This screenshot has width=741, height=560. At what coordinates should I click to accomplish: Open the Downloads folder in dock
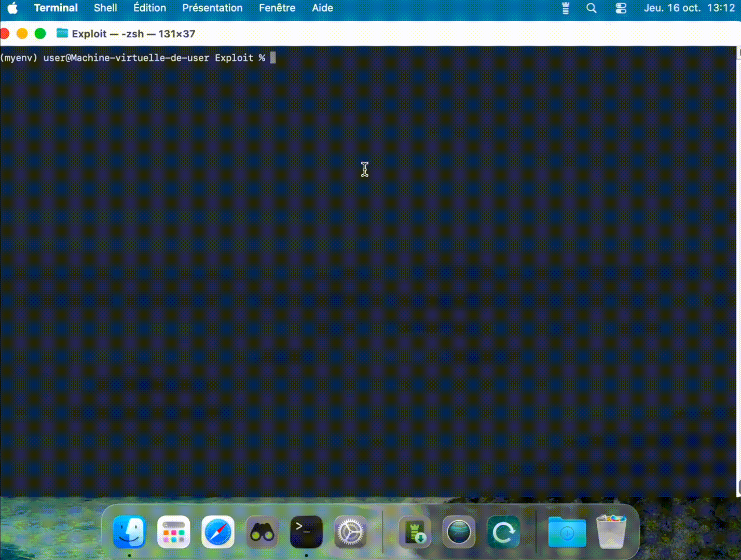coord(567,532)
